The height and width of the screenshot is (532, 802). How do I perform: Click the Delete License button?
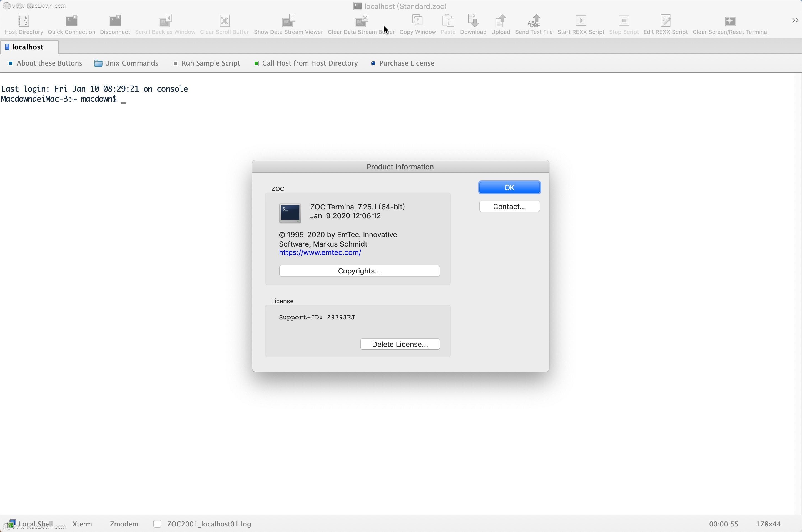pyautogui.click(x=400, y=344)
